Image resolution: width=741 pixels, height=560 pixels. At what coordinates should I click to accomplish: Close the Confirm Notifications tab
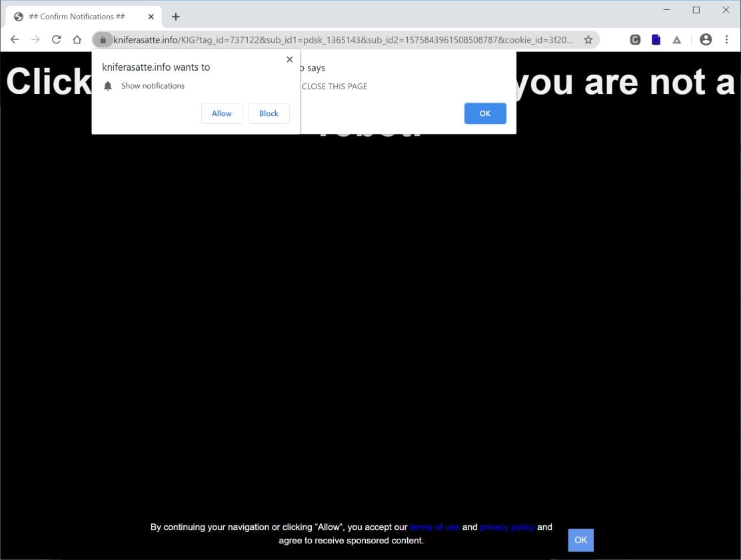(151, 17)
